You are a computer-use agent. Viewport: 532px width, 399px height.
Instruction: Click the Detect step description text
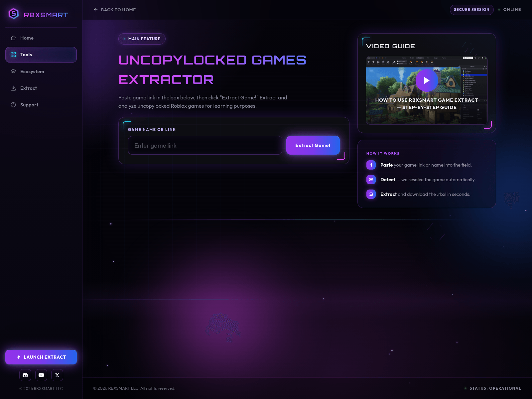coord(428,180)
